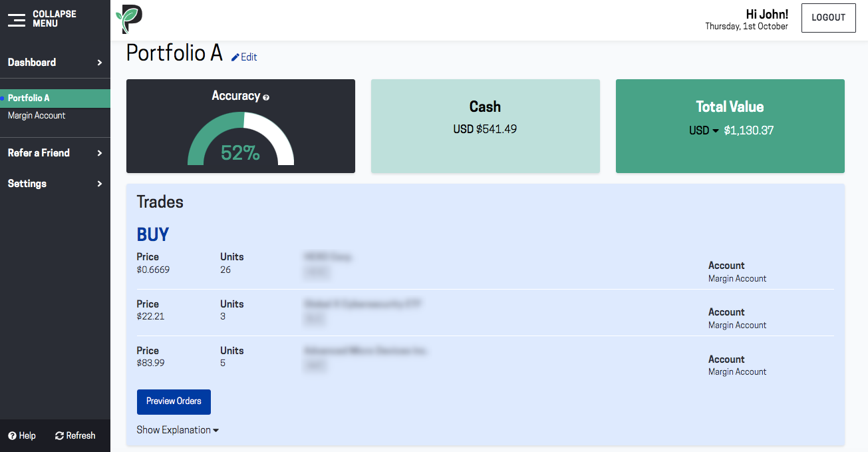The width and height of the screenshot is (868, 452).
Task: Click the green leaf P logo
Action: point(129,19)
